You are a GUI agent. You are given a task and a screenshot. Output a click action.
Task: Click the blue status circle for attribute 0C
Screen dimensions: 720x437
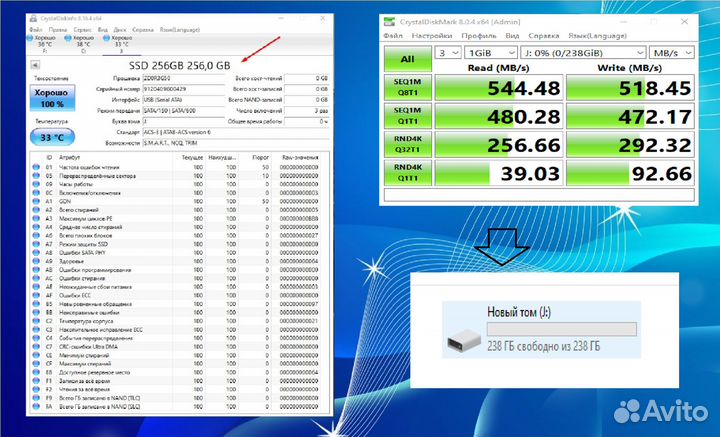point(36,193)
